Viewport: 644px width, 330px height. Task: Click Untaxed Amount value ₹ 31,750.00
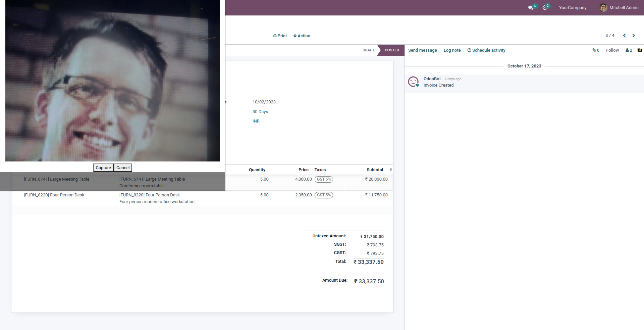point(372,237)
